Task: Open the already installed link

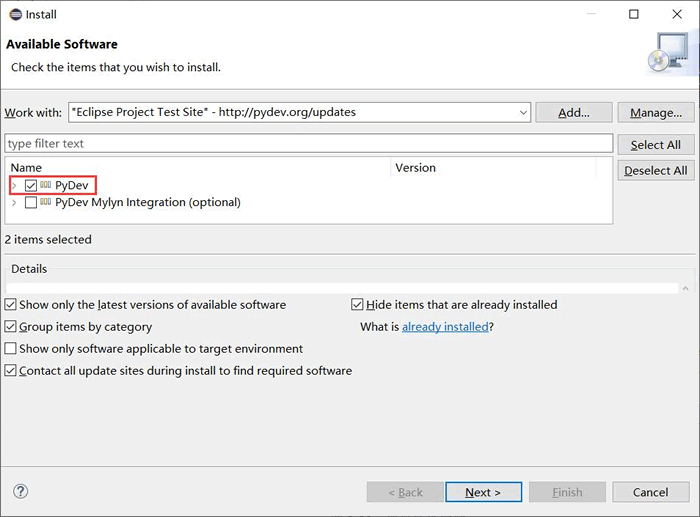Action: [445, 327]
